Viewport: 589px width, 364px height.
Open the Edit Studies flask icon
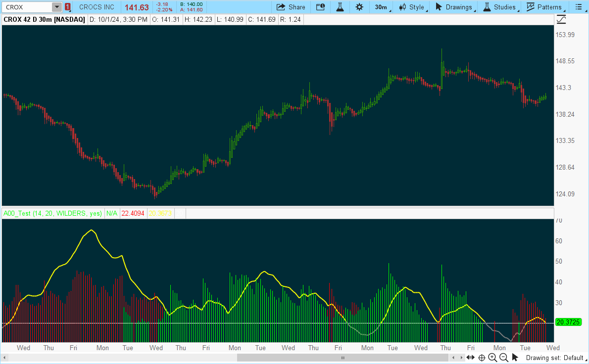click(340, 7)
